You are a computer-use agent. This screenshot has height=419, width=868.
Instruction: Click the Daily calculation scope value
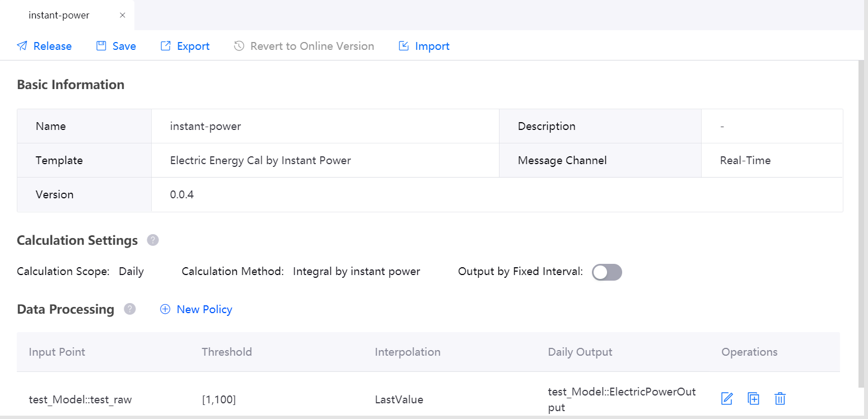point(131,271)
